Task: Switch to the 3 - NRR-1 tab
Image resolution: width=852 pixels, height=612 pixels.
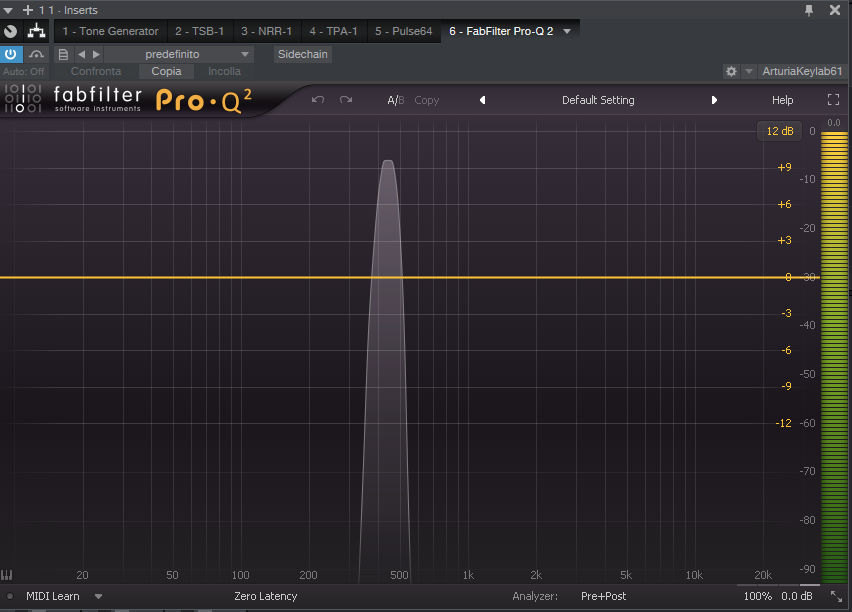Action: pyautogui.click(x=266, y=31)
